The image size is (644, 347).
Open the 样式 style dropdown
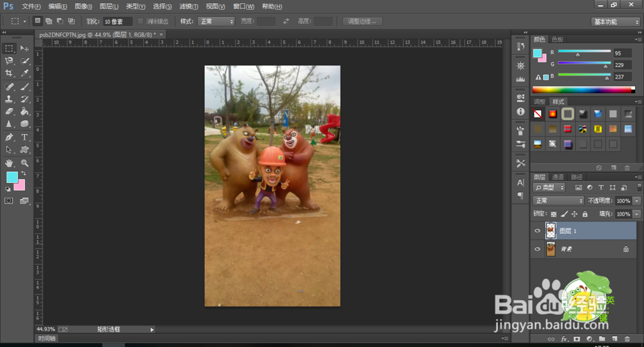(x=216, y=21)
